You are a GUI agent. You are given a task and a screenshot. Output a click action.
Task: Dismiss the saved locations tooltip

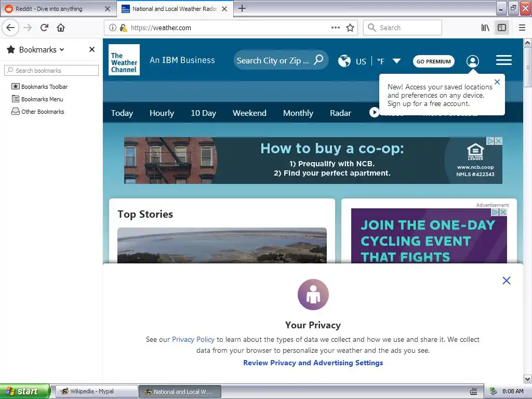click(497, 82)
